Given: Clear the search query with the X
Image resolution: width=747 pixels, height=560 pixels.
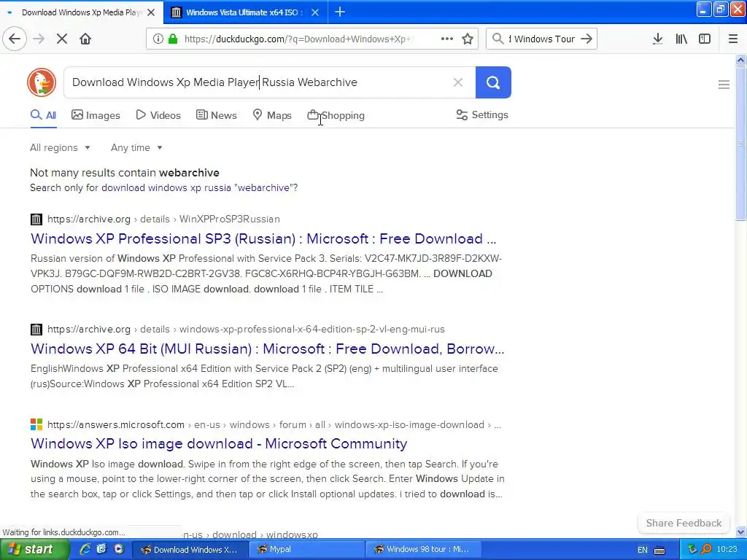Looking at the screenshot, I should pos(458,82).
